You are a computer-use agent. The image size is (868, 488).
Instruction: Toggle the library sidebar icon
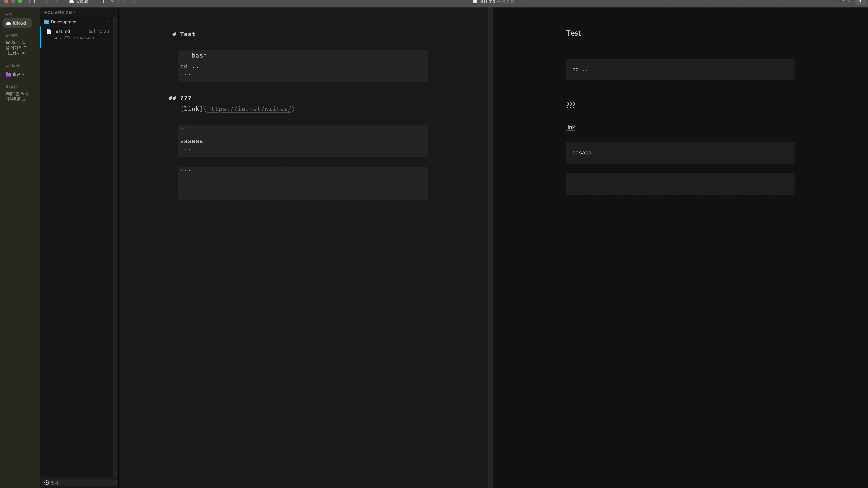(32, 2)
